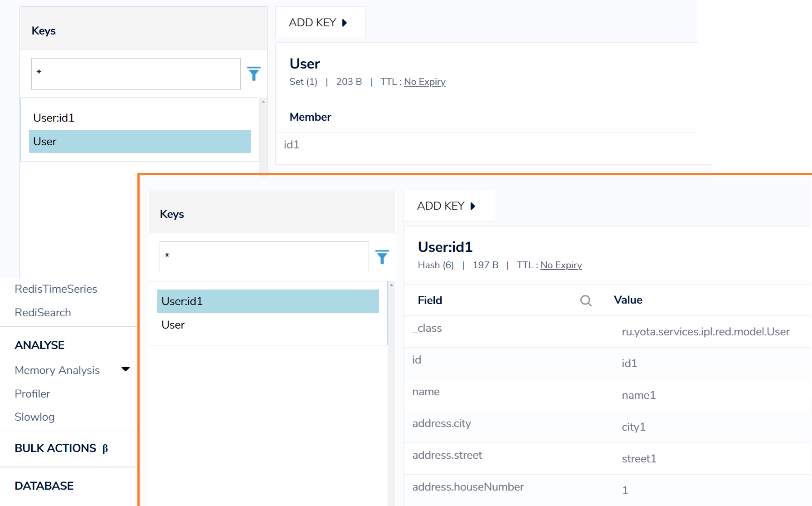
Task: Click No Expiry TTL link for User:id1 hash
Action: tap(561, 265)
